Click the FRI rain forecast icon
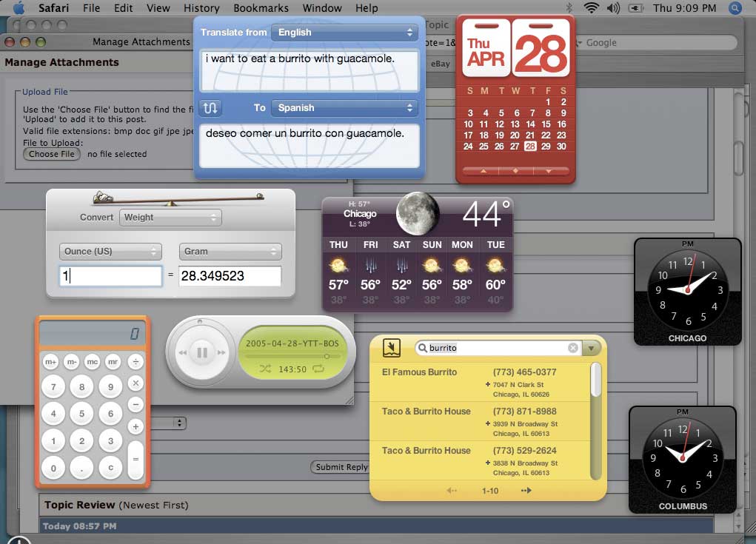The height and width of the screenshot is (544, 756). pyautogui.click(x=370, y=265)
